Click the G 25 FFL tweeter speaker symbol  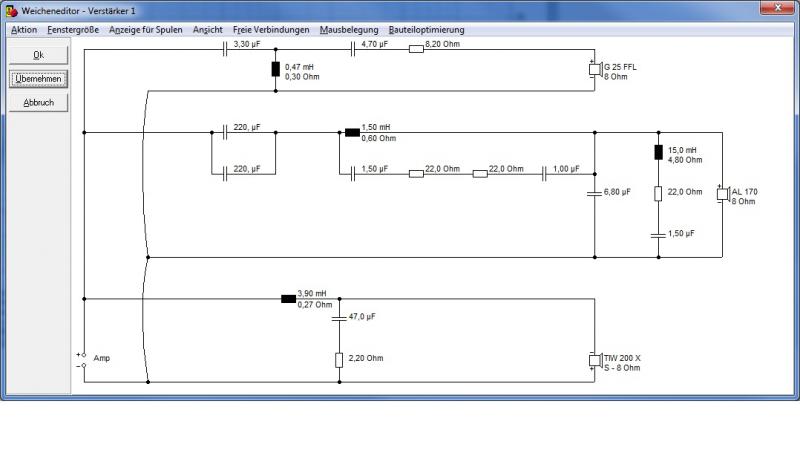coord(594,69)
